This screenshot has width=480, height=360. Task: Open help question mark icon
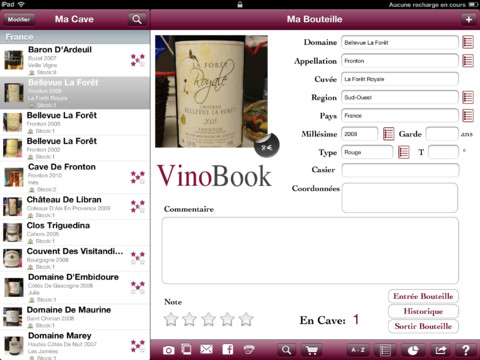coord(466,350)
